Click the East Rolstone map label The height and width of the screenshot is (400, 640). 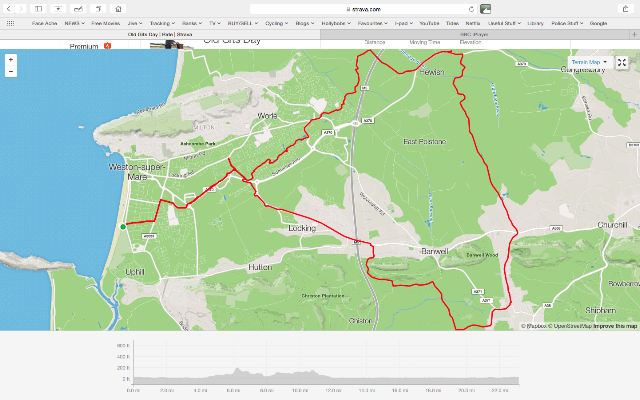[424, 142]
